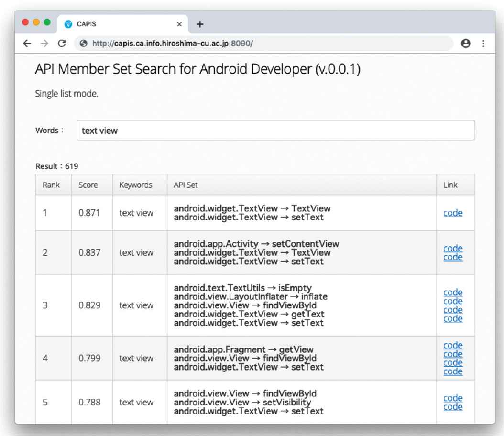Screen dimensions: 504x436
Task: Click the site info icon in address bar
Action: [x=84, y=44]
